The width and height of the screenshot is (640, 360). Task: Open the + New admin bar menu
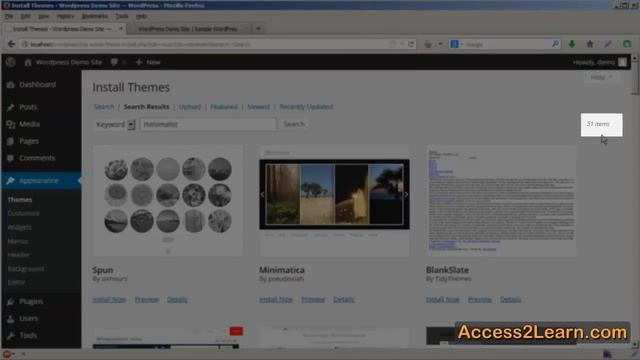(148, 62)
